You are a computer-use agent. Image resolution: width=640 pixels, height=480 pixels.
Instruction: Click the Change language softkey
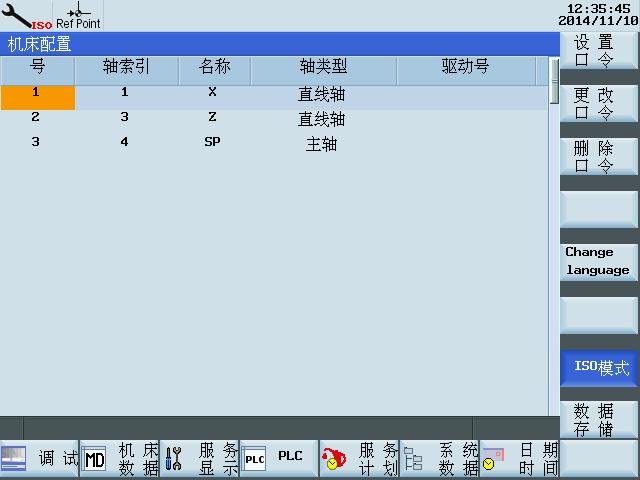[598, 262]
